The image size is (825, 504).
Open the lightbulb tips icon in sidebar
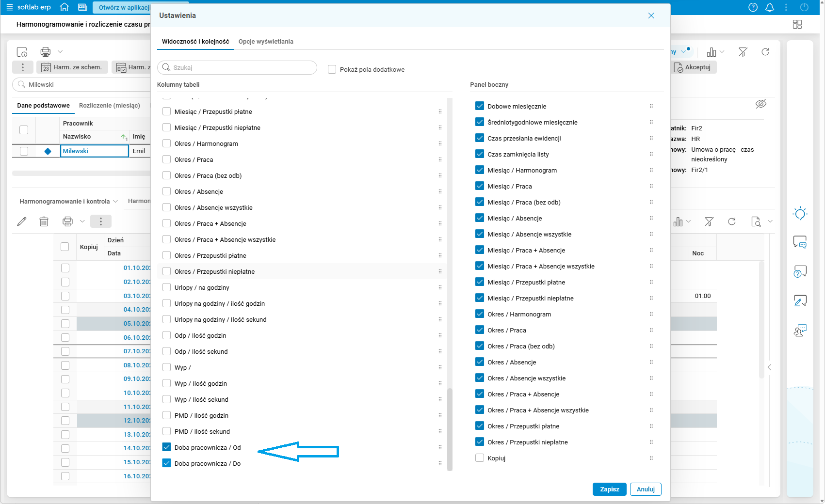(x=800, y=214)
